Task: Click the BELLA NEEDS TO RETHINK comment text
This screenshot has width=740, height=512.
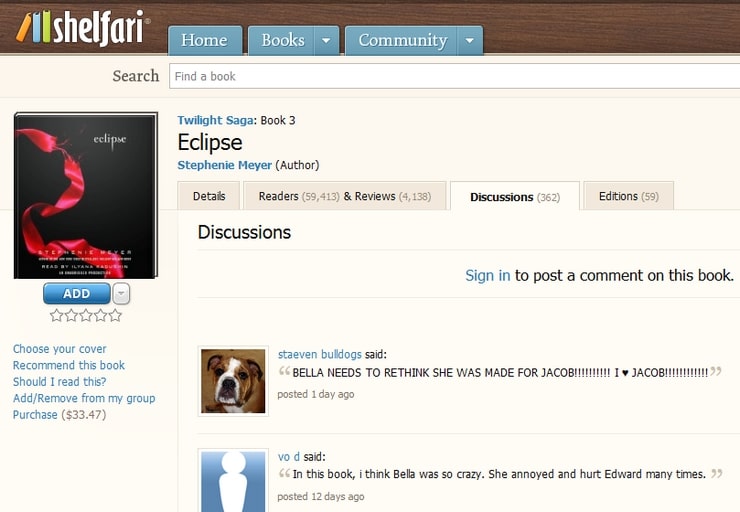Action: click(500, 373)
